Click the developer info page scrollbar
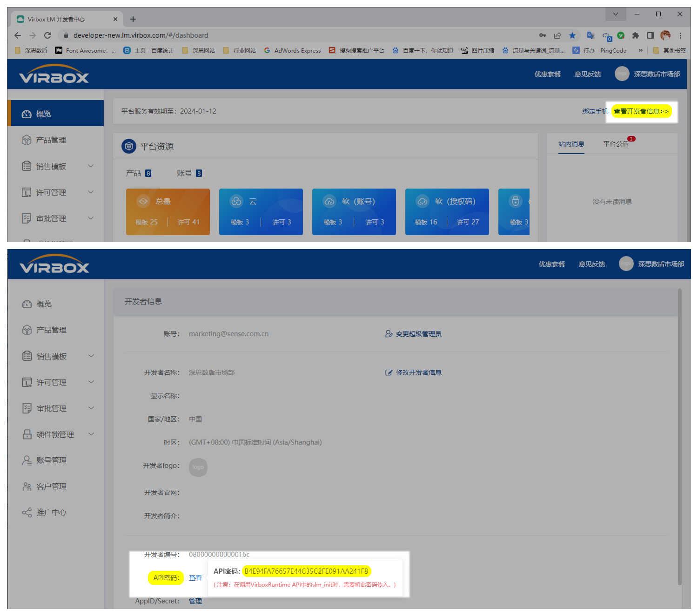The image size is (698, 616). pyautogui.click(x=680, y=437)
